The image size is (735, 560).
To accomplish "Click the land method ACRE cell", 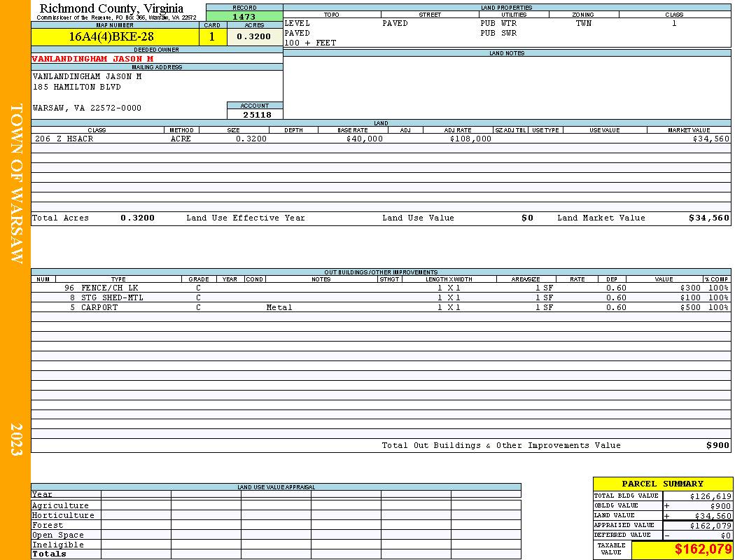I will 181,139.
